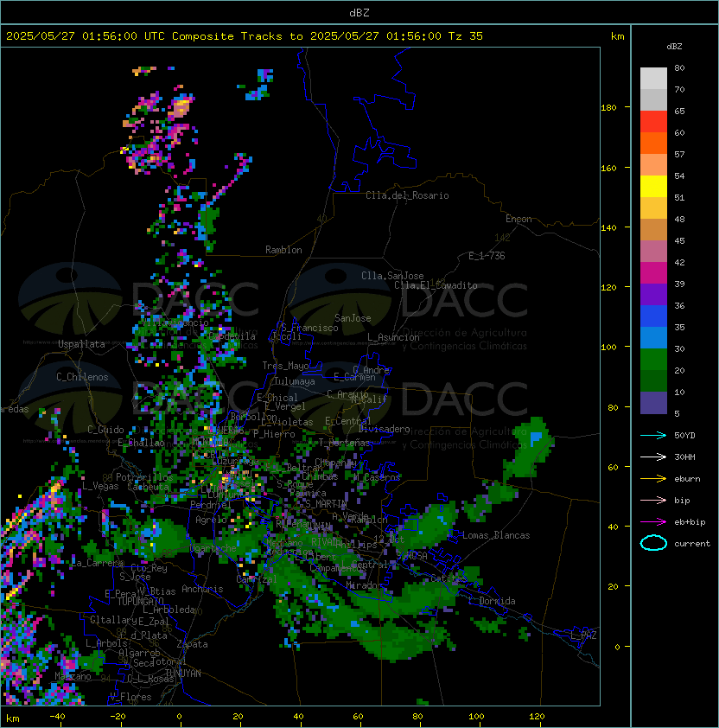
Task: Select the bright yellow 51–54 dBZ swatch
Action: tap(653, 187)
